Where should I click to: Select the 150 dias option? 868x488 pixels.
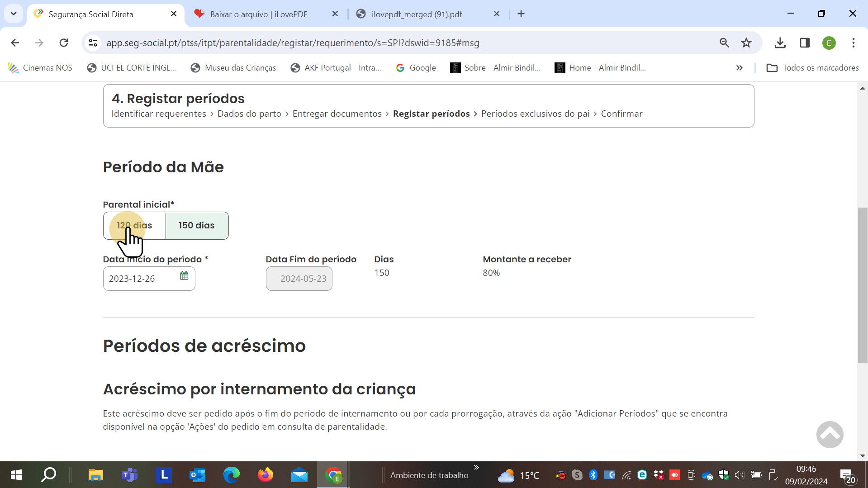coord(197,226)
